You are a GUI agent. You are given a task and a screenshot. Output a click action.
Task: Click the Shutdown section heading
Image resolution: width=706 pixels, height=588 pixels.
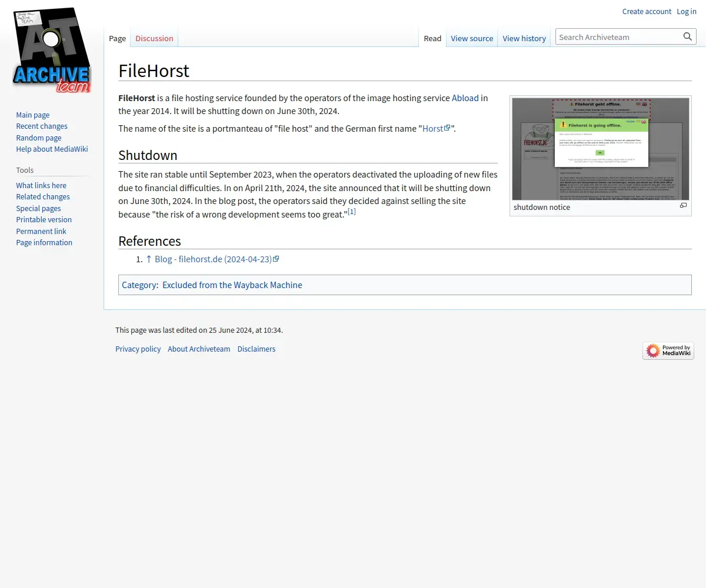pyautogui.click(x=148, y=155)
